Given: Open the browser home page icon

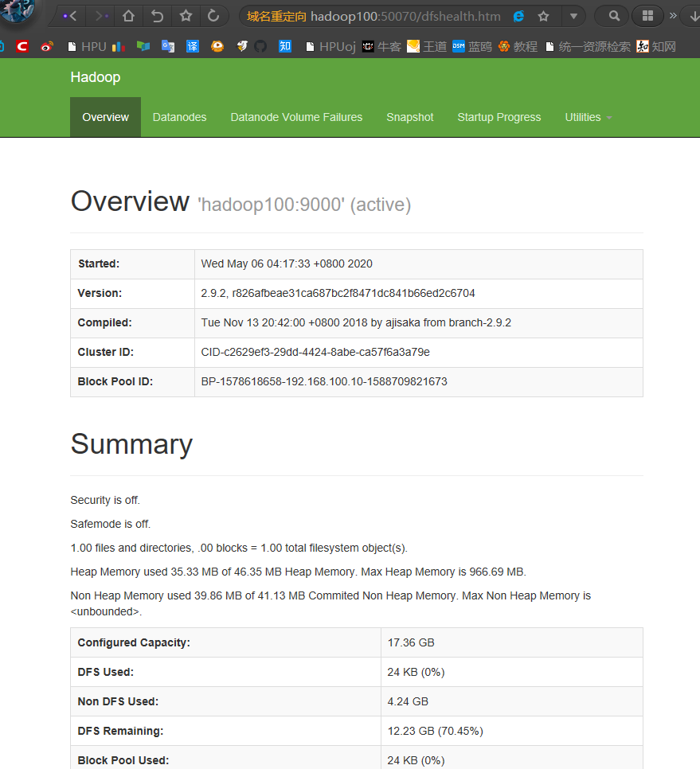Looking at the screenshot, I should pos(128,16).
